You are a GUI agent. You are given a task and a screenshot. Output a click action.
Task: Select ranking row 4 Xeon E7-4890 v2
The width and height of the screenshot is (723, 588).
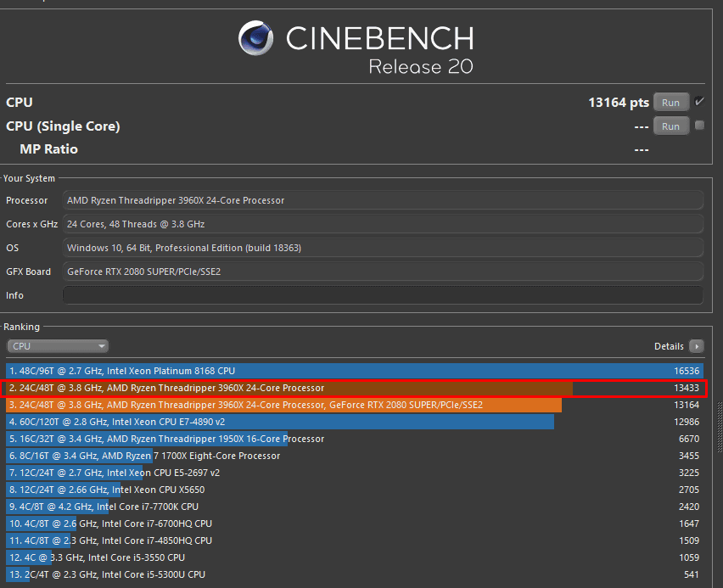coord(355,422)
